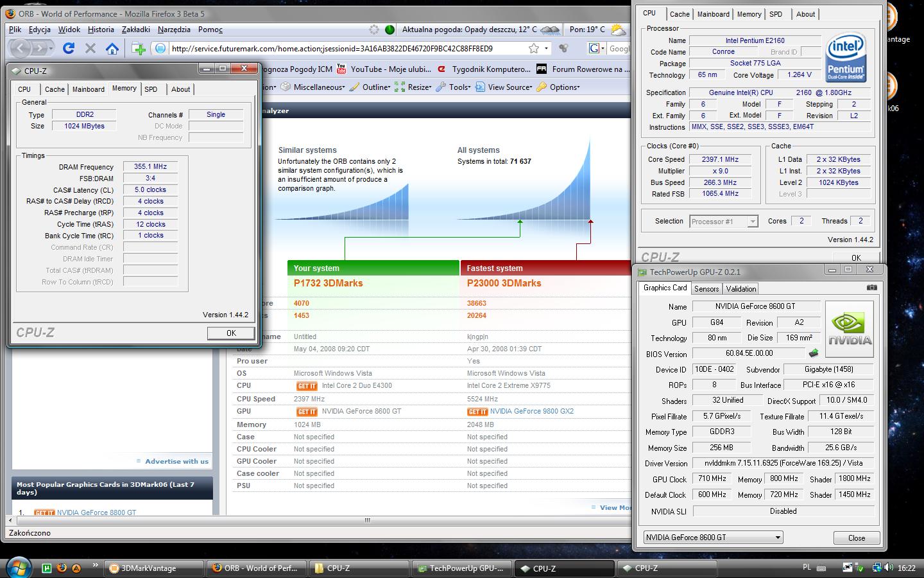Click GET IT badge beside Core 2 Duo E4300
The height and width of the screenshot is (578, 924).
[307, 386]
